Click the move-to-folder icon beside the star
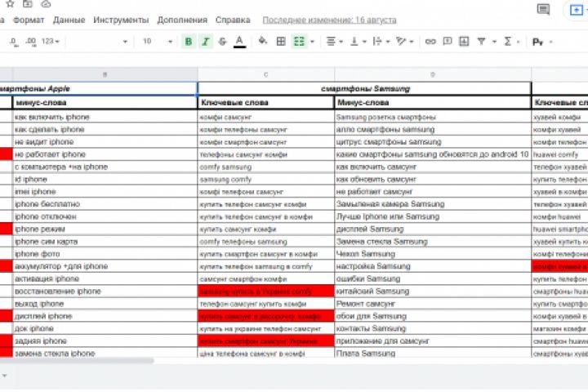588x392 pixels. (28, 3)
